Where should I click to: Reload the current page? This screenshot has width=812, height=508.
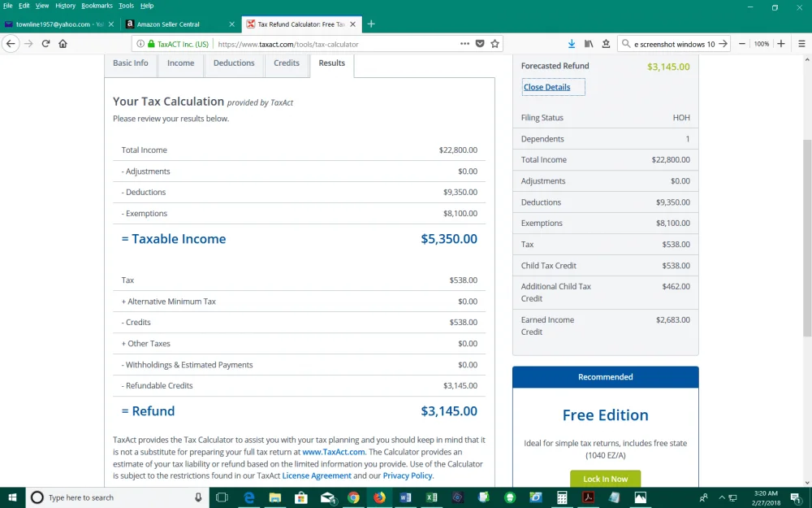(x=45, y=44)
